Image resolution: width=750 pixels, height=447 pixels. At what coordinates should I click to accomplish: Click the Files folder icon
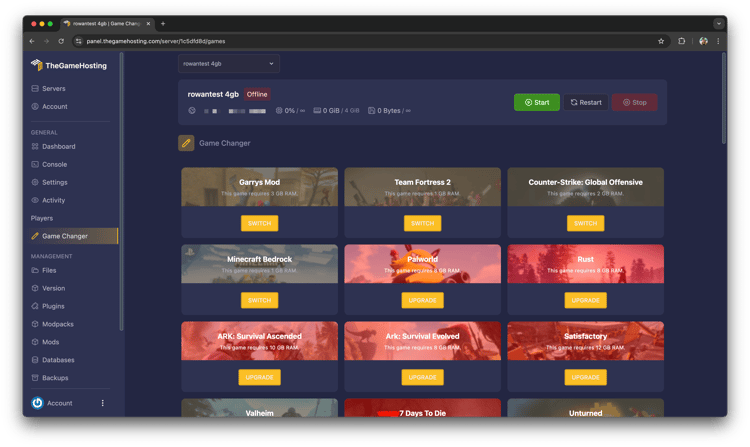(x=35, y=270)
